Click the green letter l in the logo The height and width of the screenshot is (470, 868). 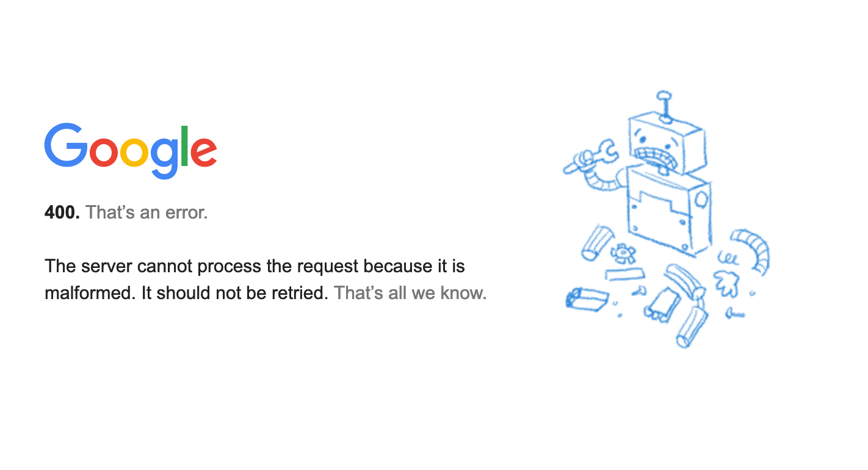(x=184, y=146)
